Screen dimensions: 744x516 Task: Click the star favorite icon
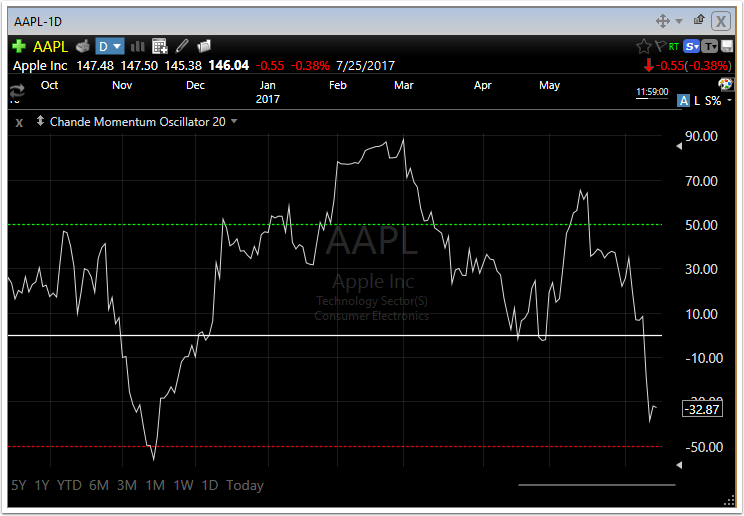643,47
